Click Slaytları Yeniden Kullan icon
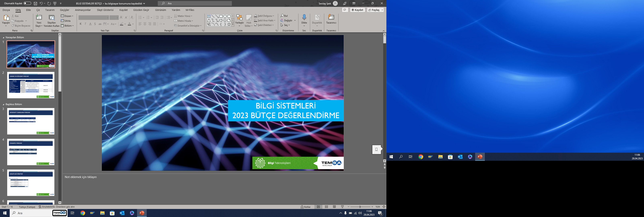644x217 pixels. tap(52, 17)
